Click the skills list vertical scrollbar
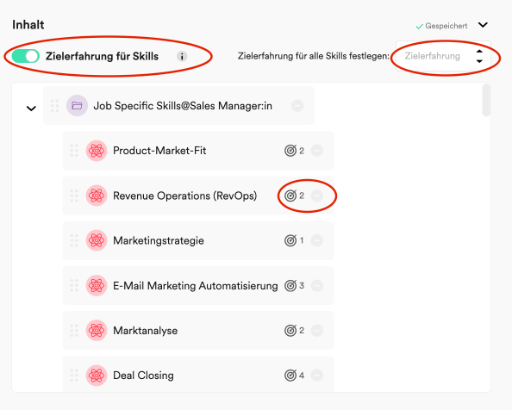 486,100
